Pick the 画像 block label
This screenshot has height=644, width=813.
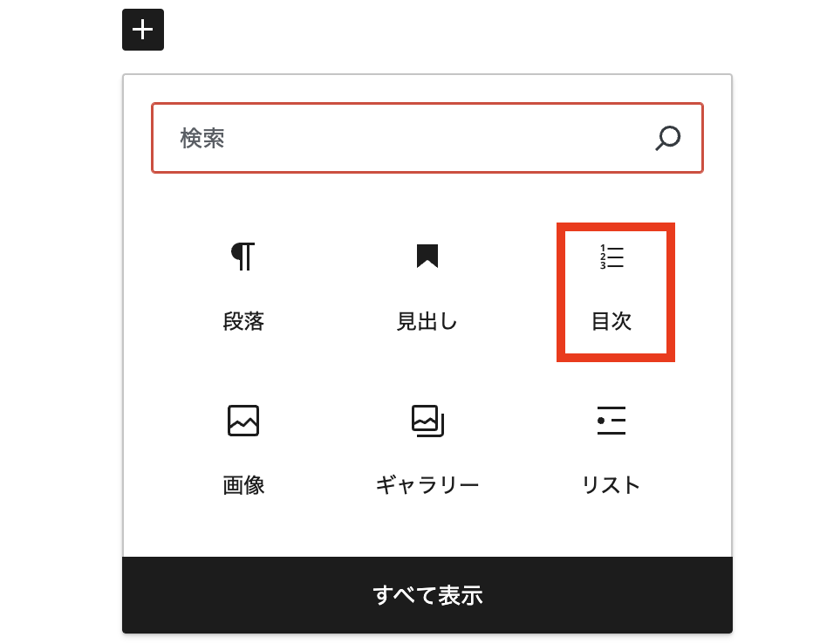(243, 484)
